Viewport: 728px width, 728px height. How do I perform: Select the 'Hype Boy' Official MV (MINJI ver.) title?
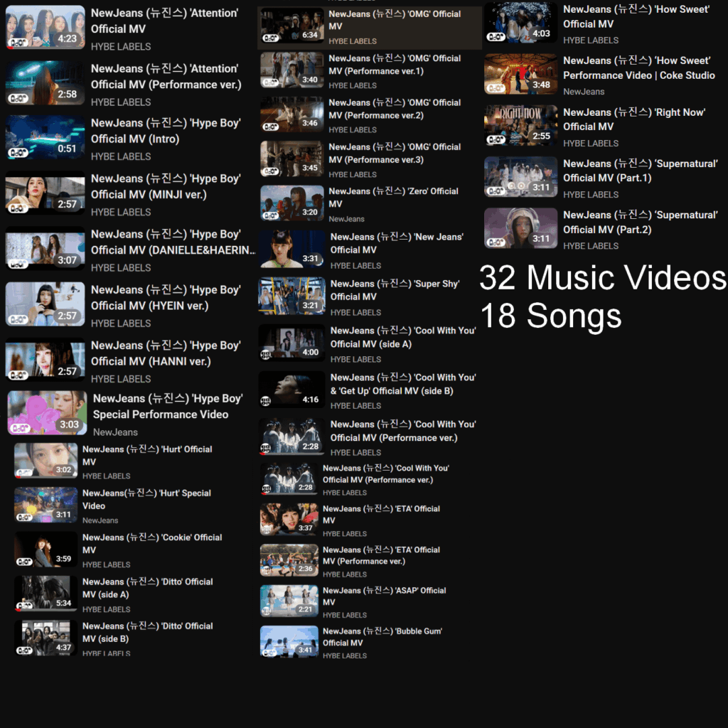point(166,187)
